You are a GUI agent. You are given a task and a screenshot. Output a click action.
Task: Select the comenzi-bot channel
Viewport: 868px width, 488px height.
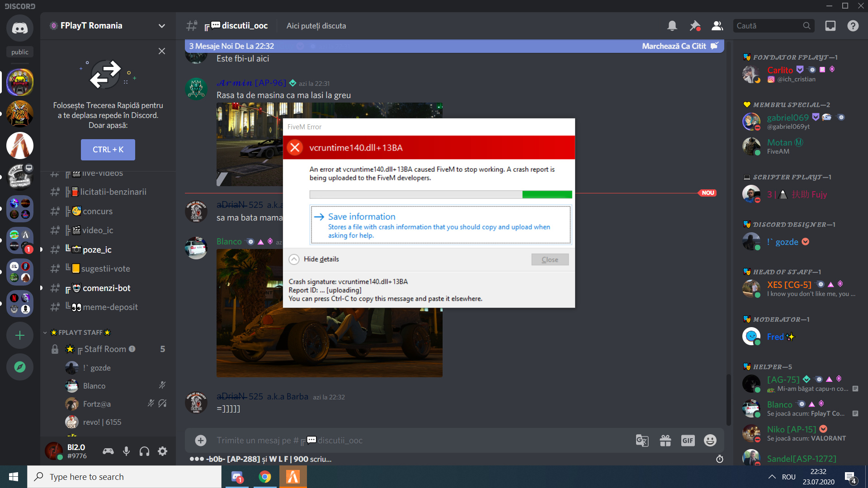107,288
